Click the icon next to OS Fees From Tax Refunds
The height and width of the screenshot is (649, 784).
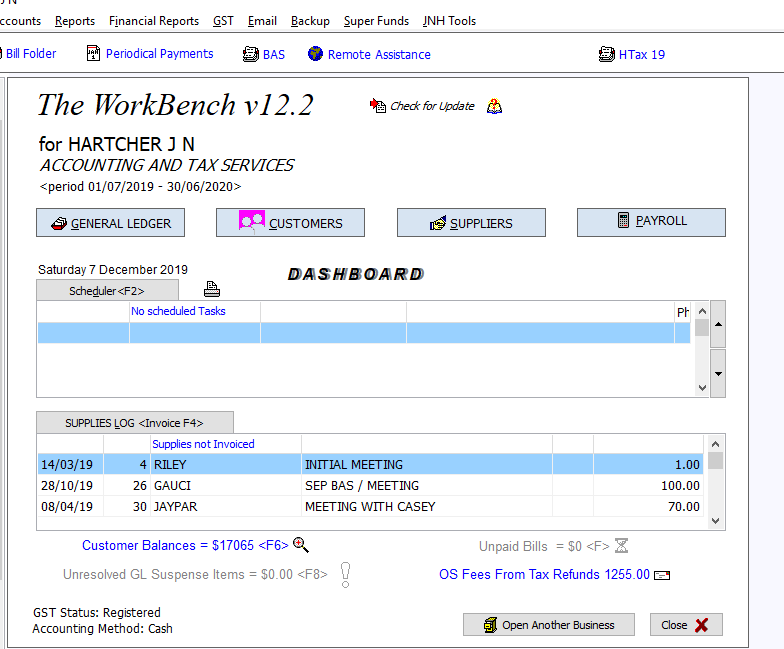point(662,575)
